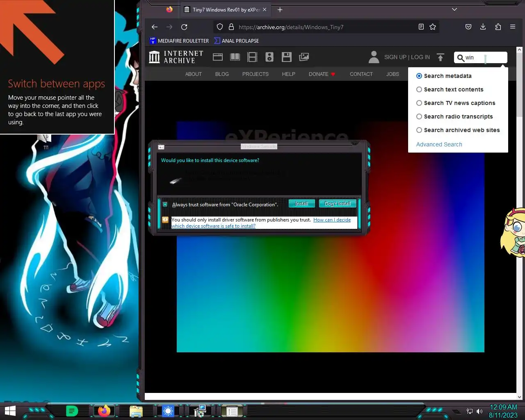
Task: Open the extensions puzzle icon
Action: [x=498, y=27]
